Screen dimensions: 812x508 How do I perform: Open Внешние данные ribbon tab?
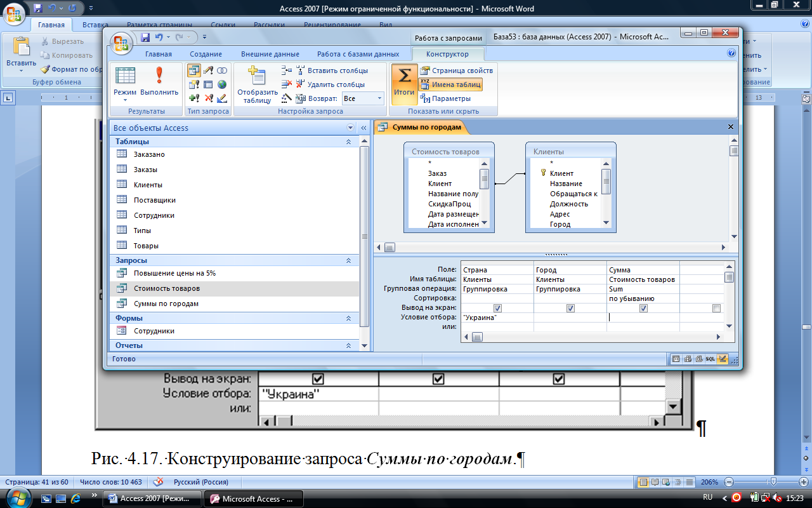click(x=270, y=54)
